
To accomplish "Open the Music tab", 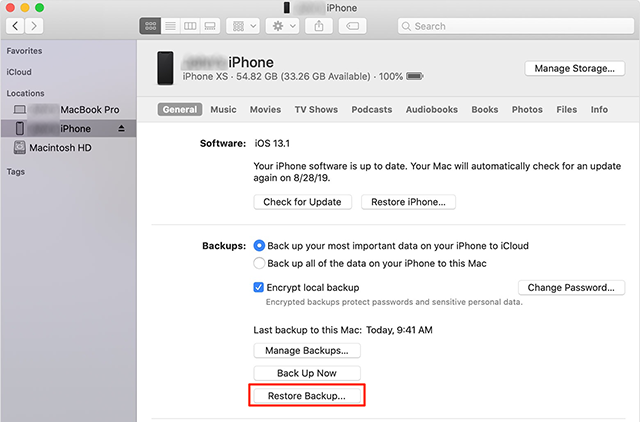I will coord(224,109).
